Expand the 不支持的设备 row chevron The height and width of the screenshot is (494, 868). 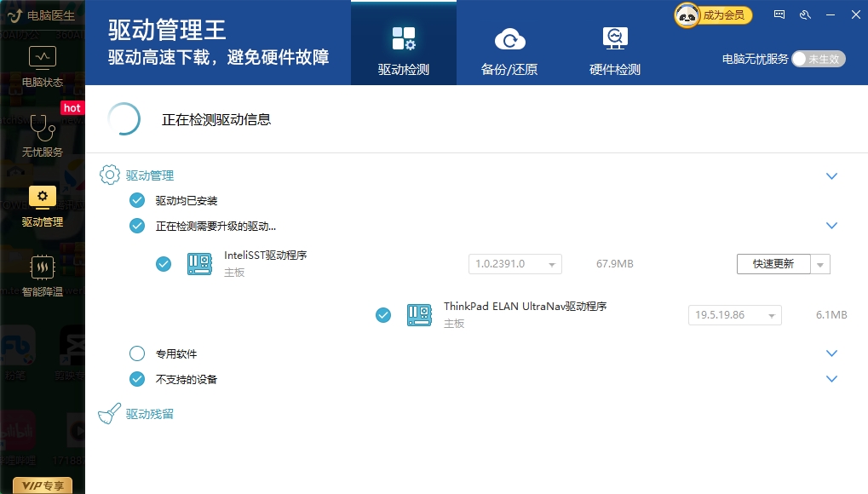coord(831,379)
